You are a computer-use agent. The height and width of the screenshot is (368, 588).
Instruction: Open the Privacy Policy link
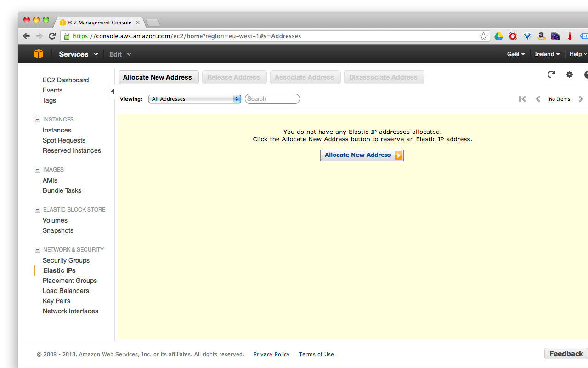tap(271, 354)
